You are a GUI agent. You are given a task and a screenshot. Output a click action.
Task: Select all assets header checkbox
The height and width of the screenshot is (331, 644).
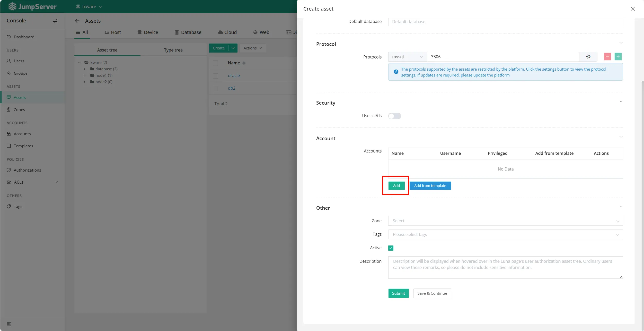point(216,63)
